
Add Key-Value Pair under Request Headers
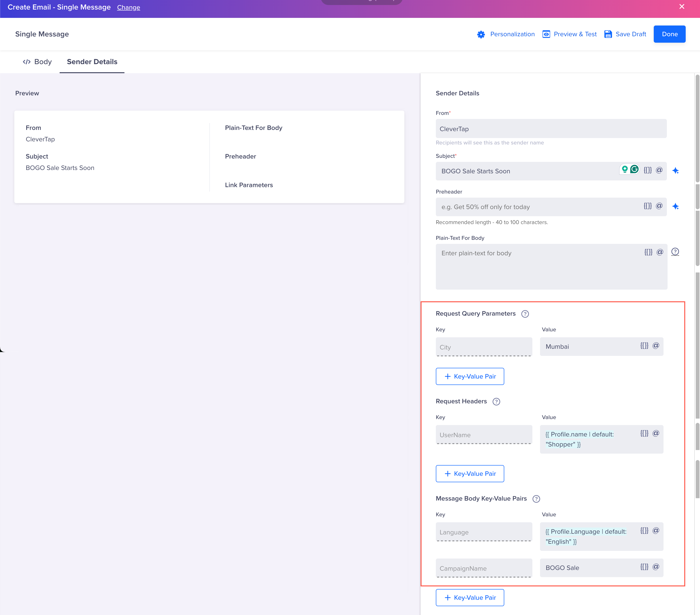469,474
